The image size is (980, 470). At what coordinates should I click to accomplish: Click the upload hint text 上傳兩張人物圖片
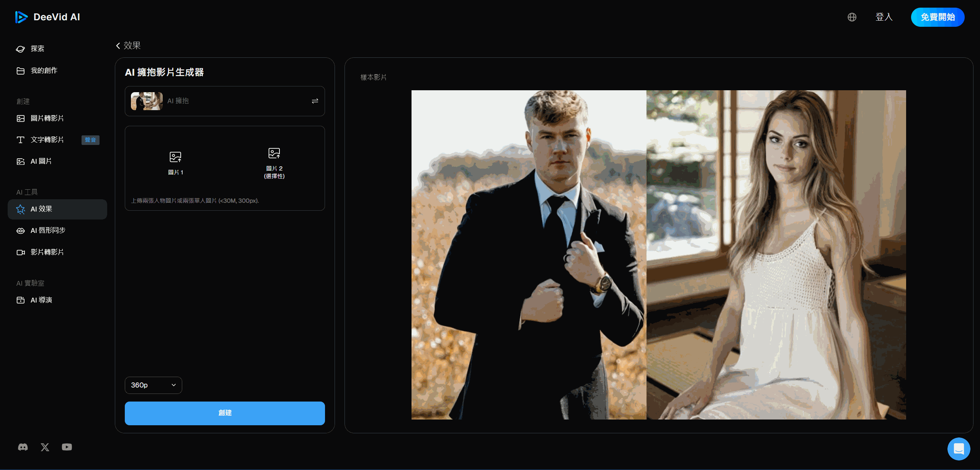pos(195,201)
